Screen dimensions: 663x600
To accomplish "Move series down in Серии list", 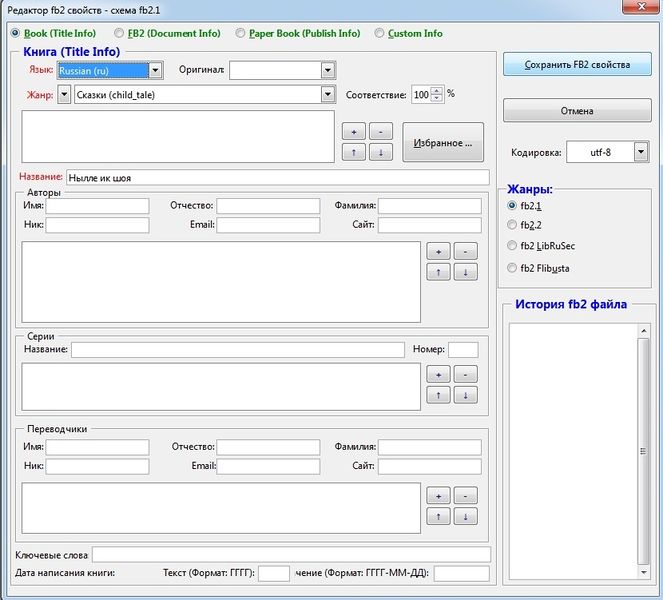I will point(466,395).
